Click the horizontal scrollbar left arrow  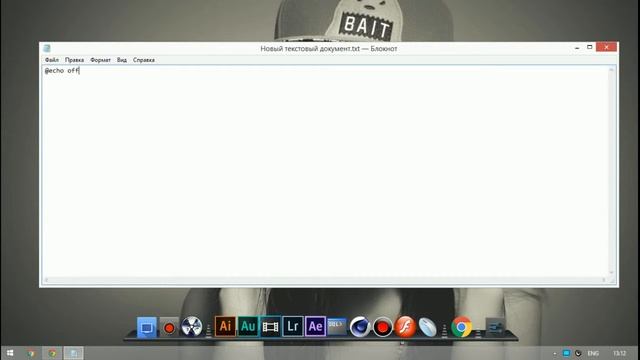pyautogui.click(x=46, y=280)
